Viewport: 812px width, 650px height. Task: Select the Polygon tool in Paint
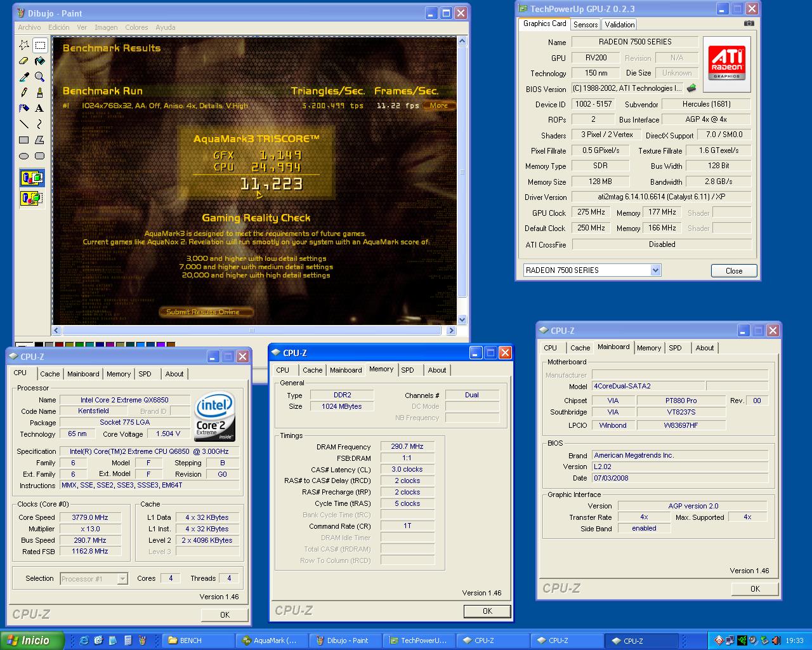click(39, 140)
